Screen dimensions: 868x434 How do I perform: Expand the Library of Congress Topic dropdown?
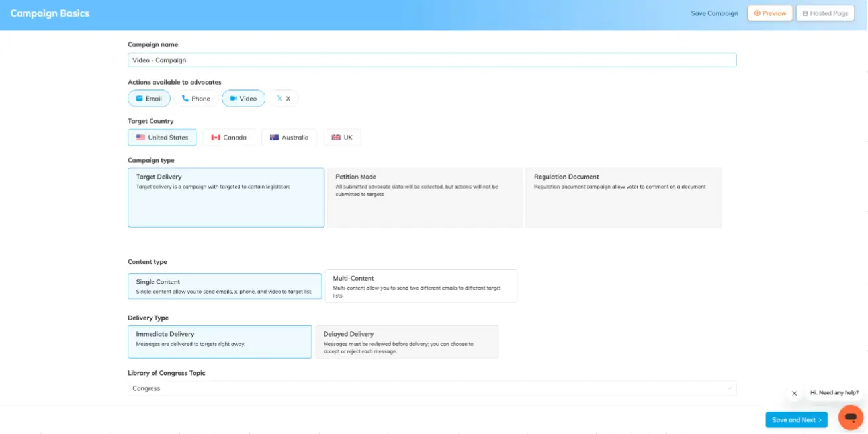pos(431,388)
